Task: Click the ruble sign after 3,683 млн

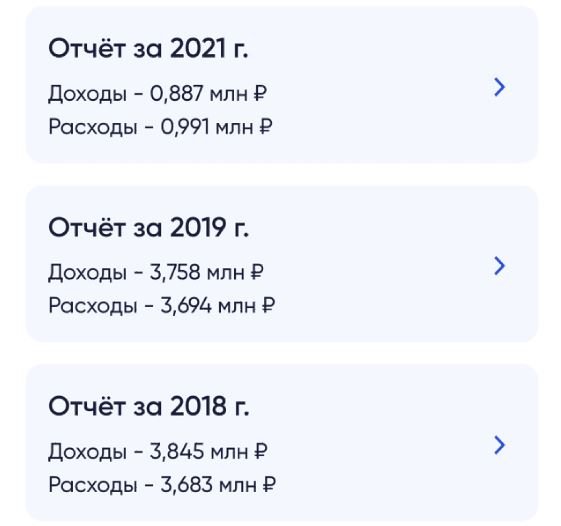Action: (269, 484)
